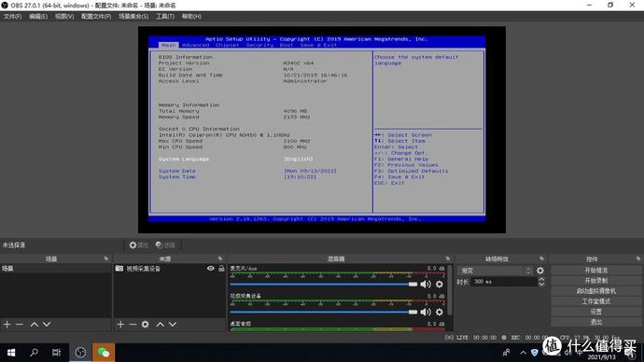Decrease the transition duration with the down arrow

click(541, 284)
